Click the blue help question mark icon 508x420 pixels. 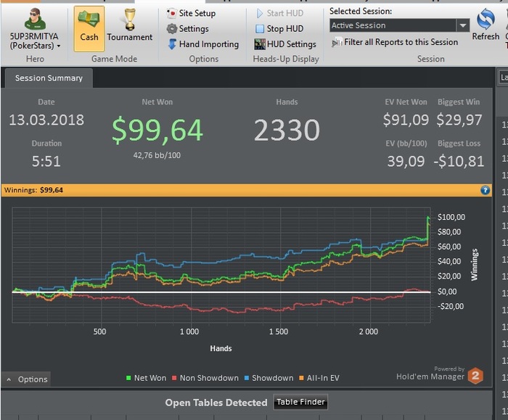click(x=485, y=190)
